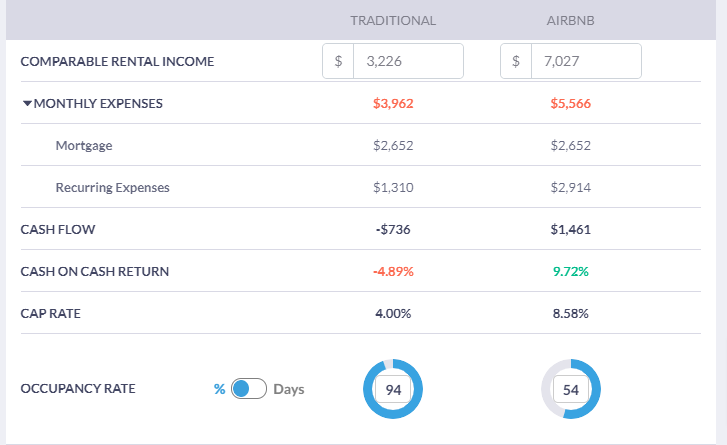Click the Airbnb rental income field
Image resolution: width=727 pixels, height=445 pixels.
pyautogui.click(x=585, y=61)
